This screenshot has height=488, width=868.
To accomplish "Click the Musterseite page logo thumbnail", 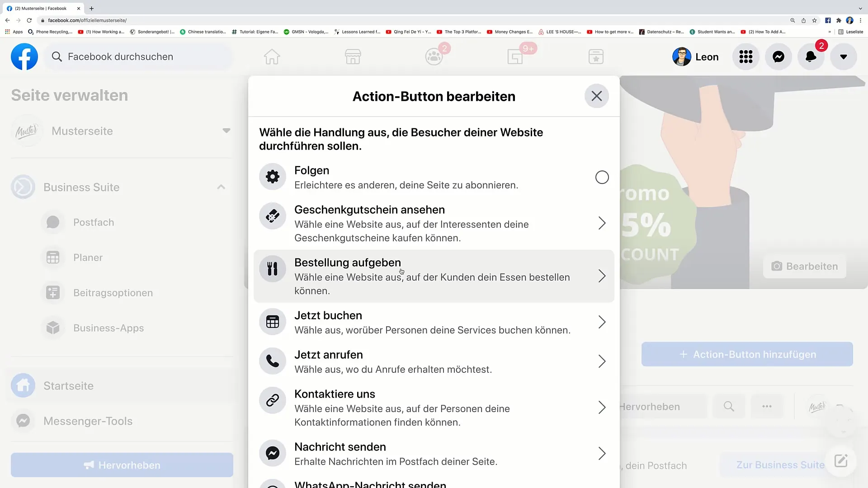I will pos(27,131).
